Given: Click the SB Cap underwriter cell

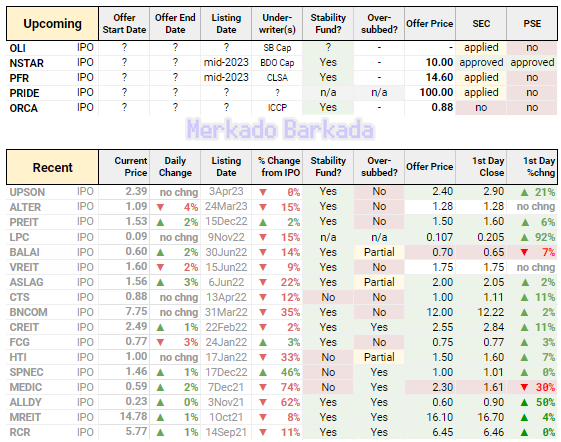Looking at the screenshot, I should point(277,48).
